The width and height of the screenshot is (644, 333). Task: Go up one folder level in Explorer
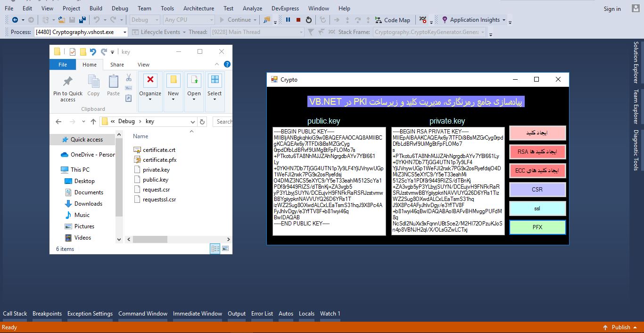[93, 121]
